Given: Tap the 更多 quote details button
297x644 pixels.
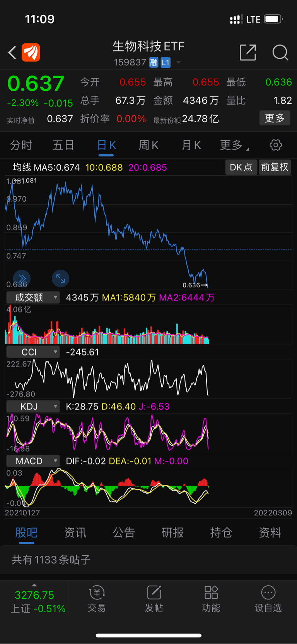Looking at the screenshot, I should tap(275, 118).
